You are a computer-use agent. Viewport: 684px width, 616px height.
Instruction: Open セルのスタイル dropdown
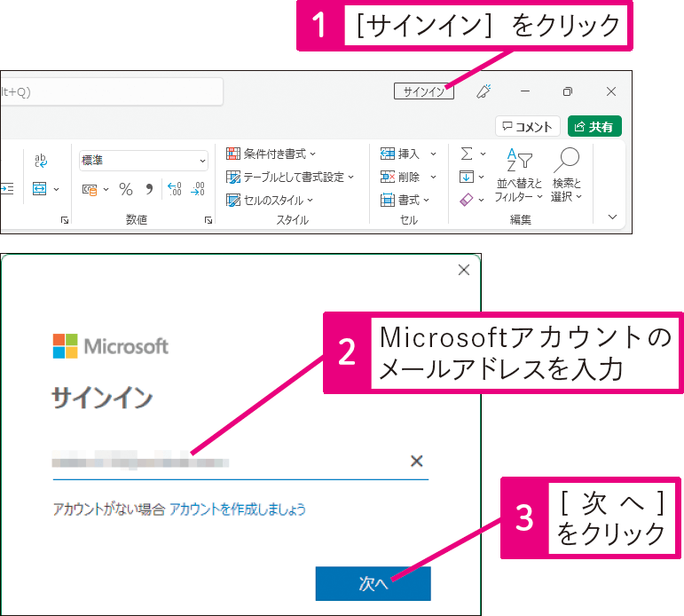270,200
